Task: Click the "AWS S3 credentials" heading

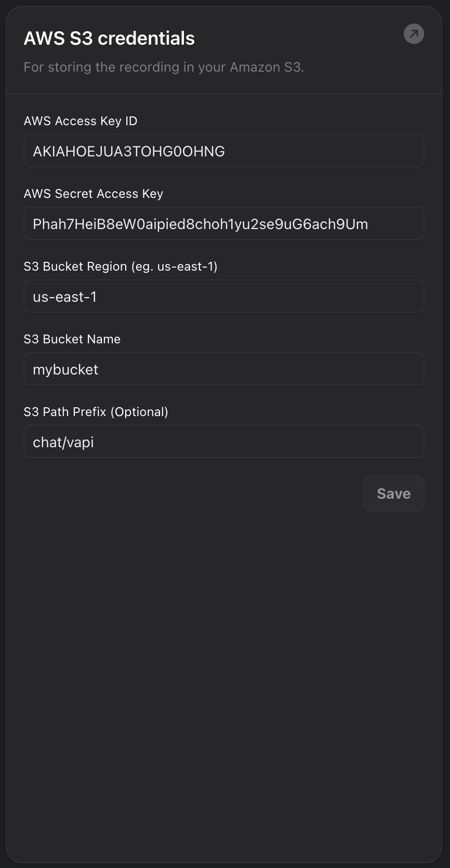Action: [x=109, y=38]
